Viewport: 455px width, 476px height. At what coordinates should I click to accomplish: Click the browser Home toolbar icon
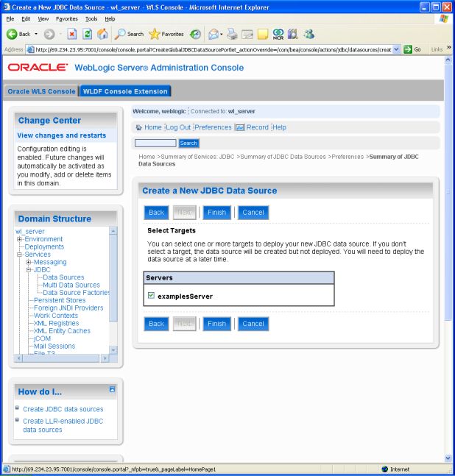coord(102,34)
